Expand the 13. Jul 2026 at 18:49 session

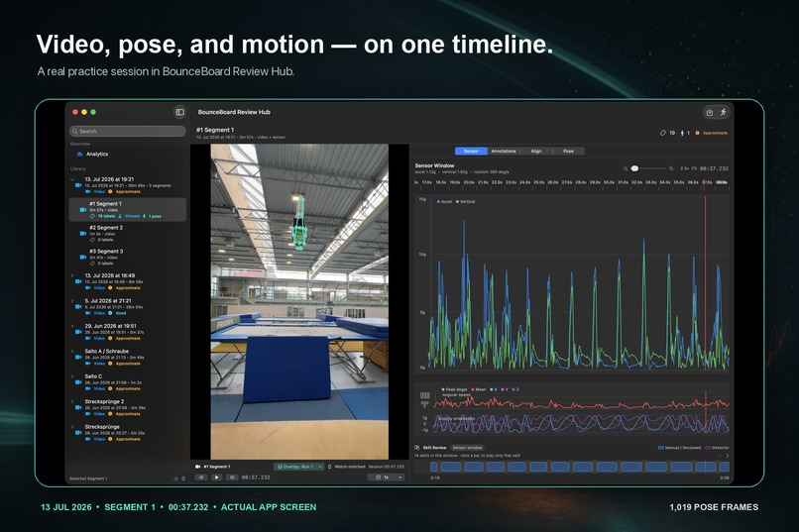tap(72, 275)
